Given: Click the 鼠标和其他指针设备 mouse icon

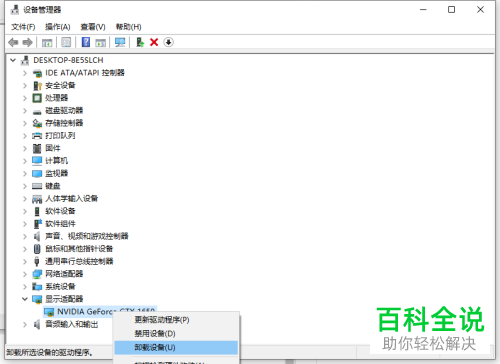Looking at the screenshot, I should tap(37, 249).
